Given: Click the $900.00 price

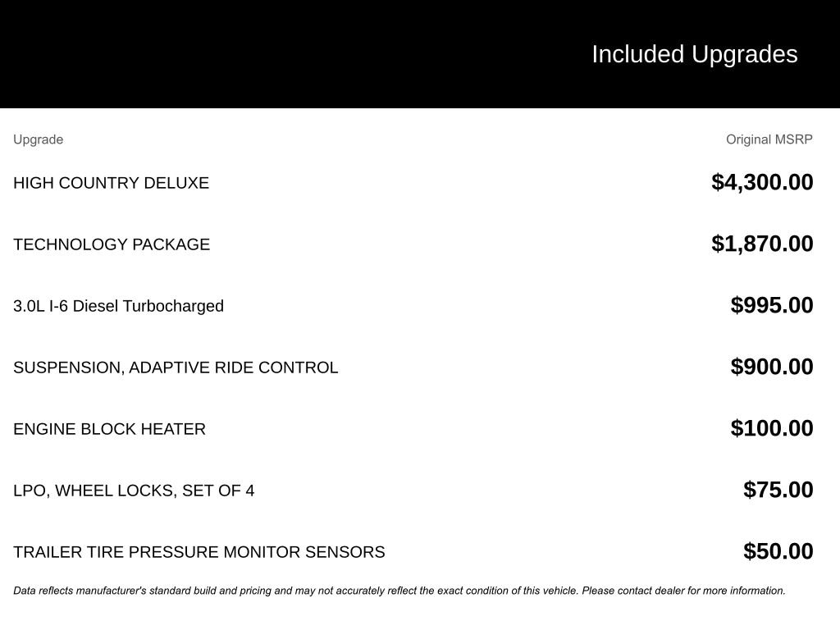Looking at the screenshot, I should pos(772,367).
